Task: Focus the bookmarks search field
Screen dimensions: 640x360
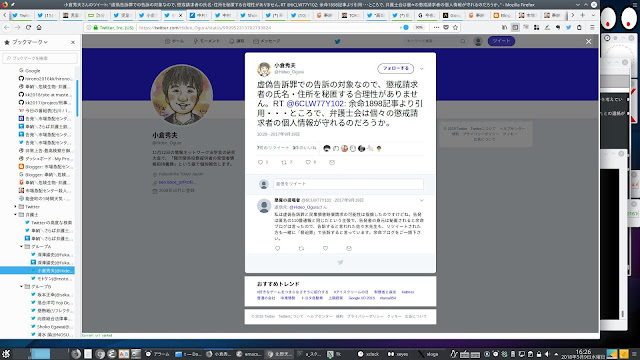Action: pyautogui.click(x=40, y=58)
